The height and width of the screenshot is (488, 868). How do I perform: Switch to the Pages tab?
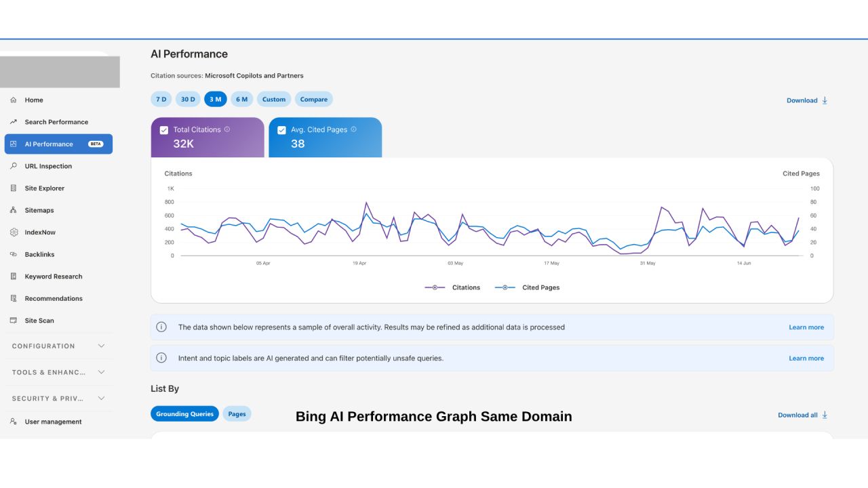[x=237, y=414]
